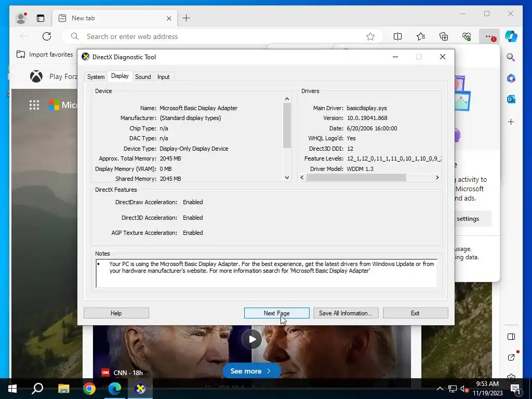Open Windows taskbar search

(x=37, y=389)
